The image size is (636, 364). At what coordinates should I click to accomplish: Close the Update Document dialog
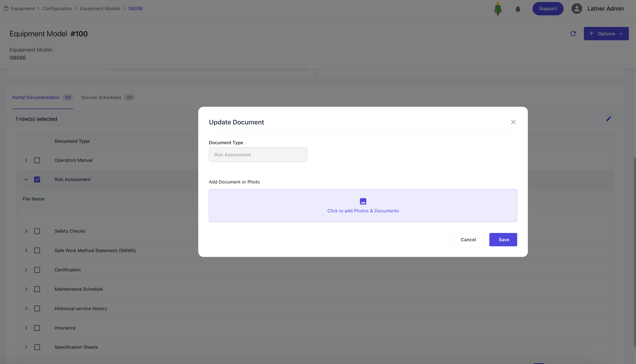tap(513, 122)
